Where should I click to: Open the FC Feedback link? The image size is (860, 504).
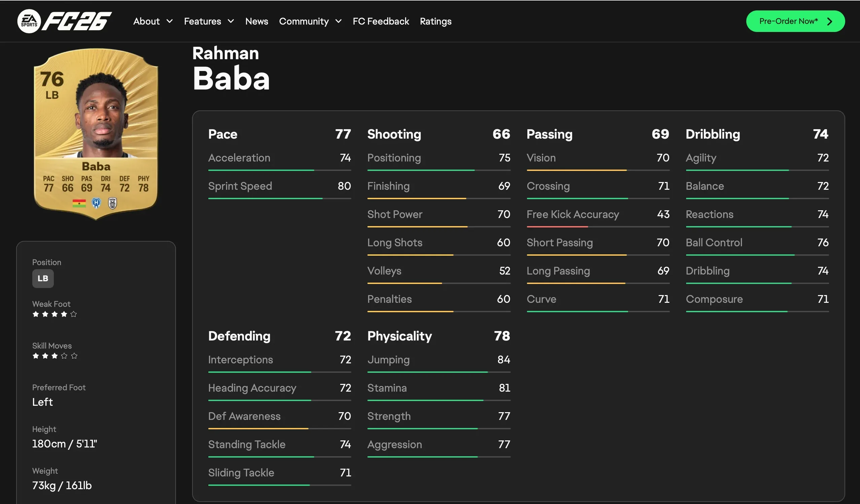(381, 22)
